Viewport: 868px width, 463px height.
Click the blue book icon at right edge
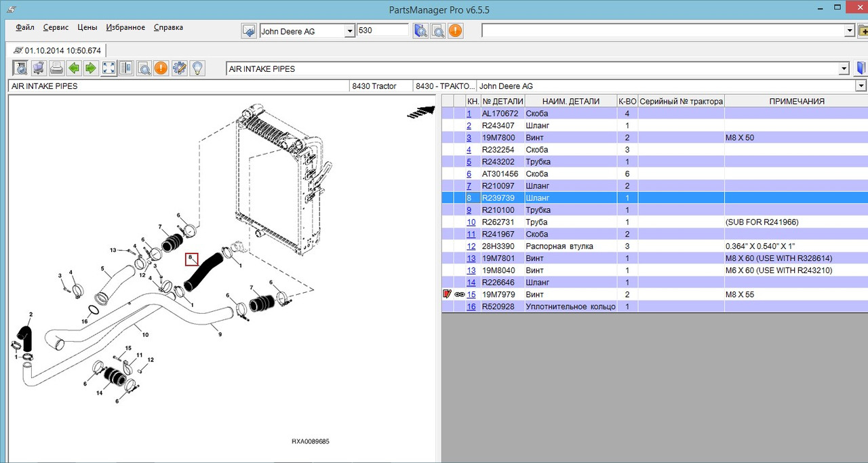tap(861, 68)
